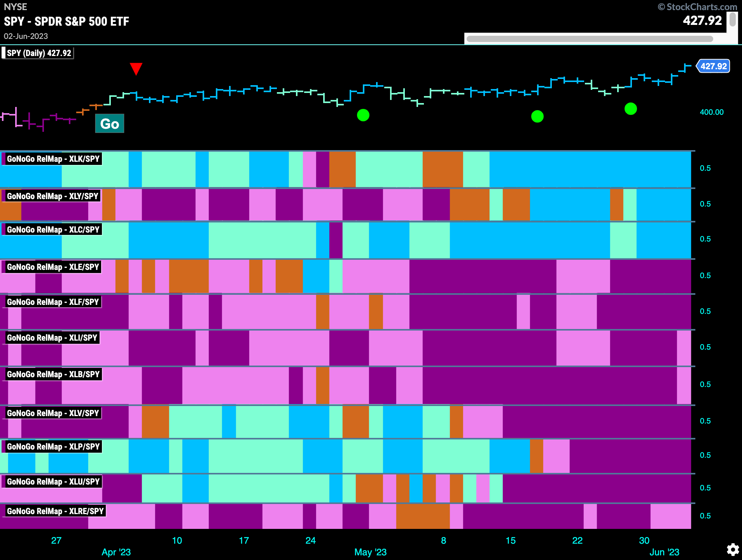Click the red down-arrow signal marker

136,69
